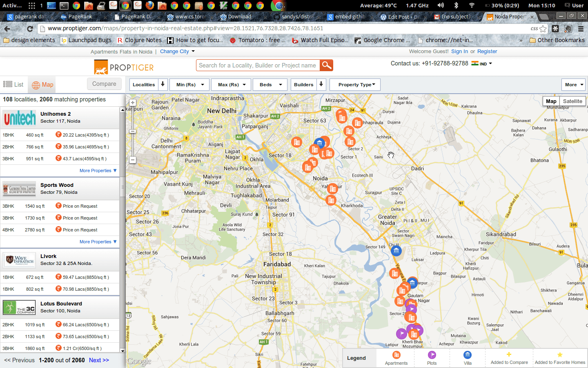
Task: Click the browser back arrow
Action: click(x=7, y=29)
